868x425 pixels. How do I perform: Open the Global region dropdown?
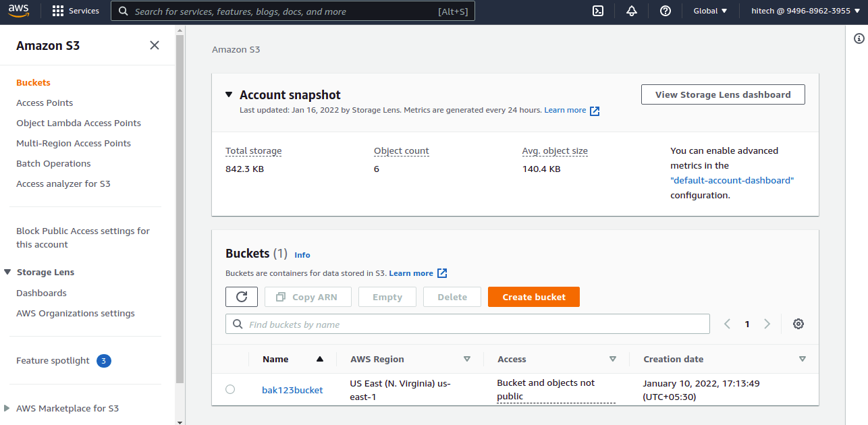(710, 11)
